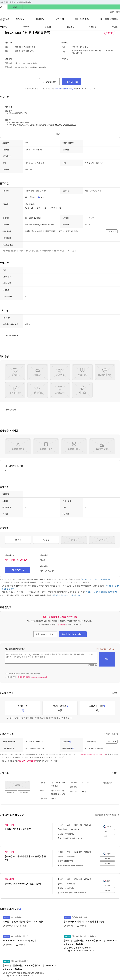120x980 pixels.
Task: Click the 기업 tab in the top bar
Action: 15,7
